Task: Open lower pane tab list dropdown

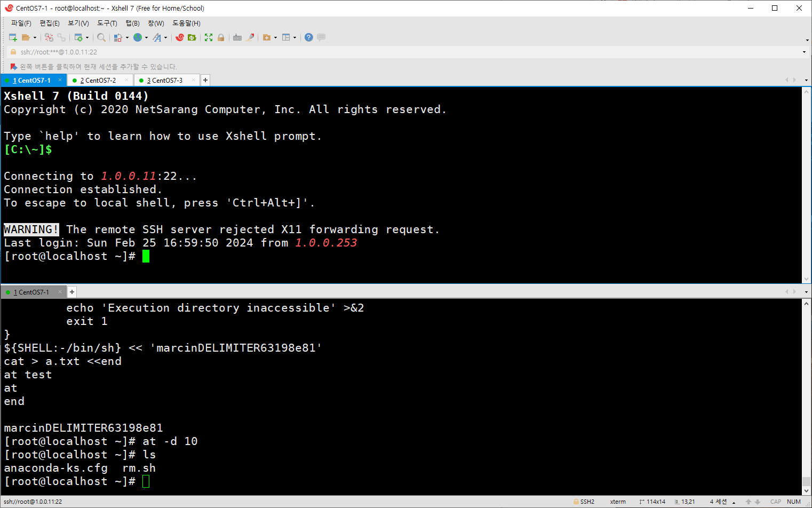Action: (x=806, y=292)
